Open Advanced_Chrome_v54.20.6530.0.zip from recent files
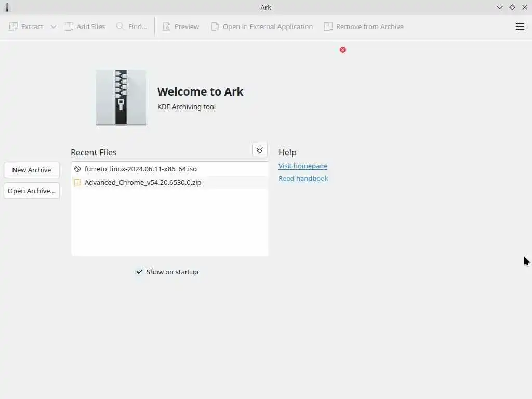This screenshot has width=532, height=399. [169, 182]
